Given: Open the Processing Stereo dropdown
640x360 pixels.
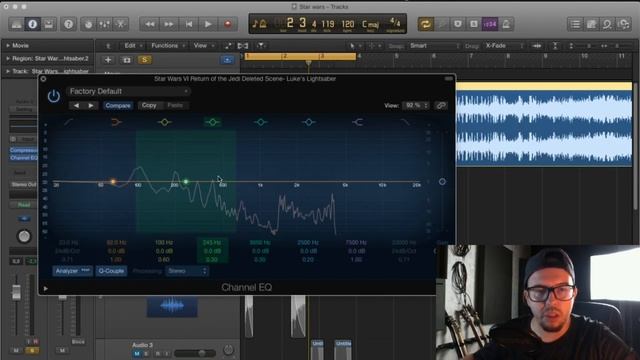Looking at the screenshot, I should (x=187, y=271).
